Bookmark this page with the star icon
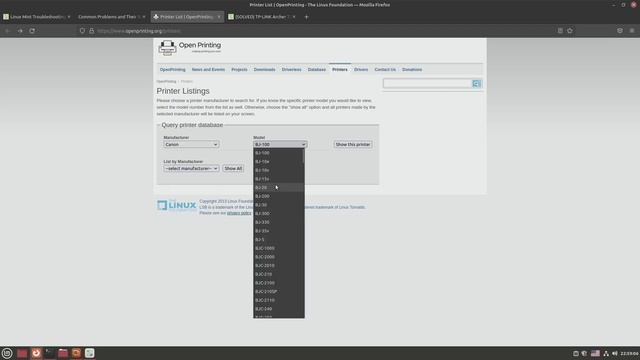Screen dimensions: 640x360 point(570,31)
